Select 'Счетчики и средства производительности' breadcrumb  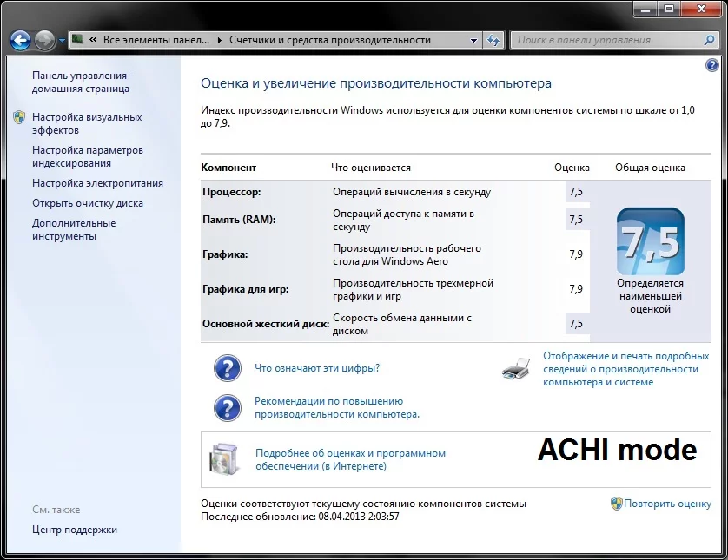click(x=330, y=40)
